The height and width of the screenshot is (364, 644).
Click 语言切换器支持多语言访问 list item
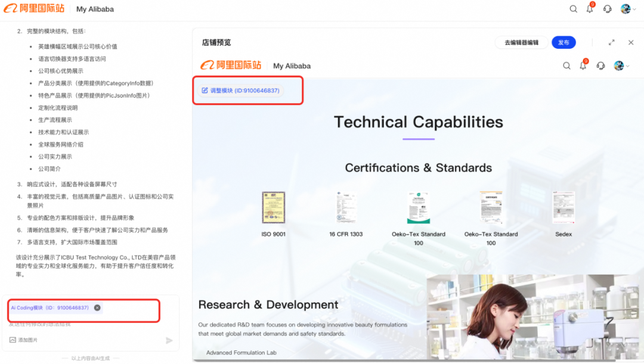click(x=72, y=59)
